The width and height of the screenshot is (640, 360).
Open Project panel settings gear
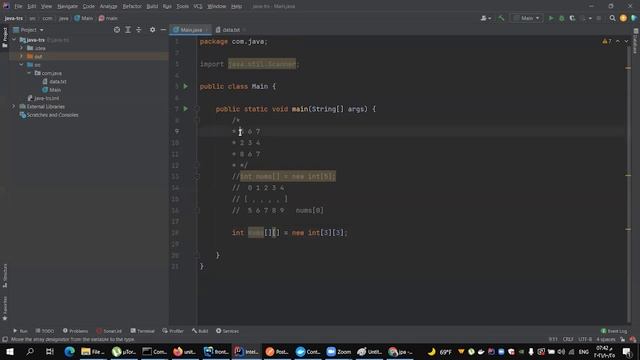click(152, 30)
